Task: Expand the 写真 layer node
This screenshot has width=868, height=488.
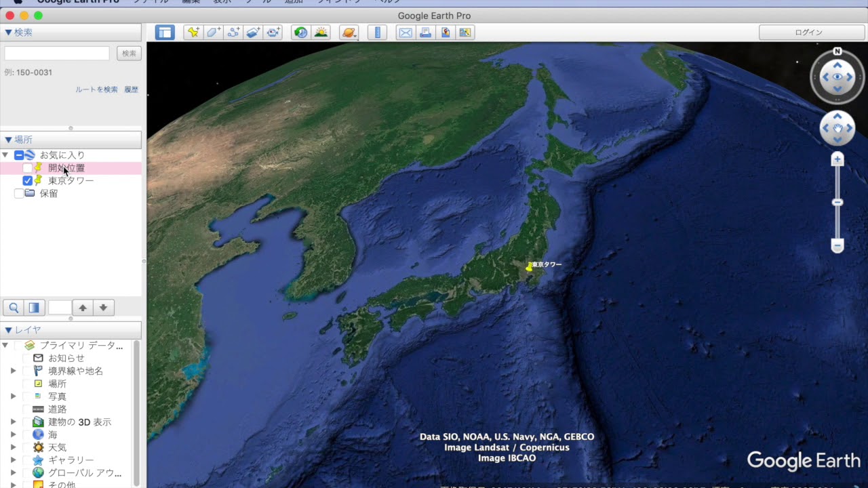Action: pyautogui.click(x=13, y=396)
